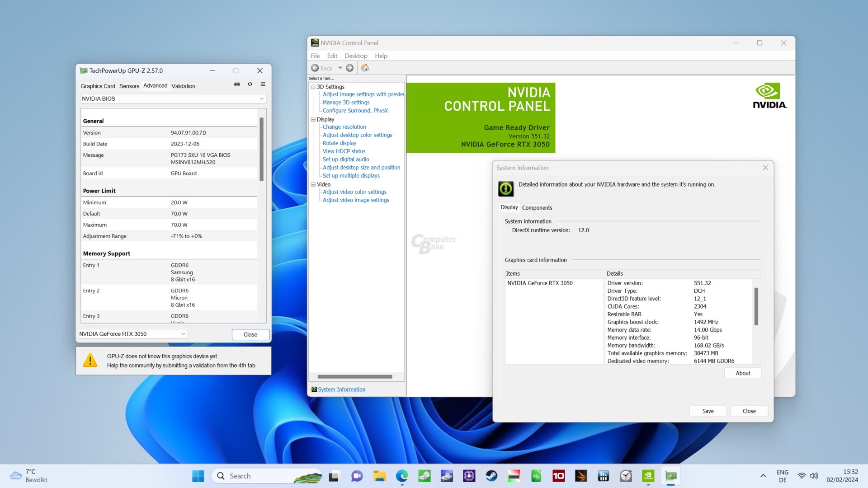
Task: Click the Home icon in NVIDIA Control Panel toolbar
Action: (365, 68)
